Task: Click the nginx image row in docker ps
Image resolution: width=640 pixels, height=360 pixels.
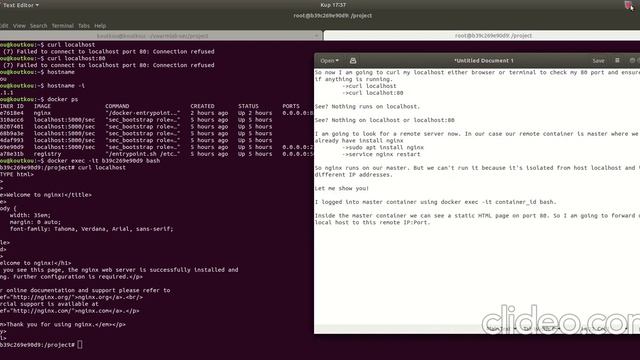Action: pyautogui.click(x=157, y=113)
